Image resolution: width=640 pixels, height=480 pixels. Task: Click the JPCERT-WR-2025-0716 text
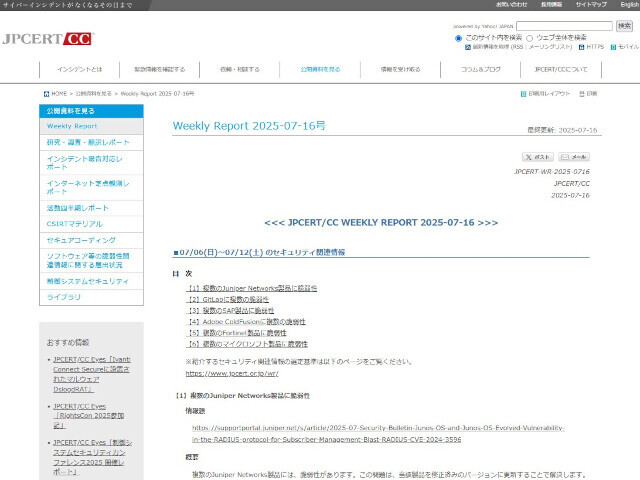[x=552, y=171]
